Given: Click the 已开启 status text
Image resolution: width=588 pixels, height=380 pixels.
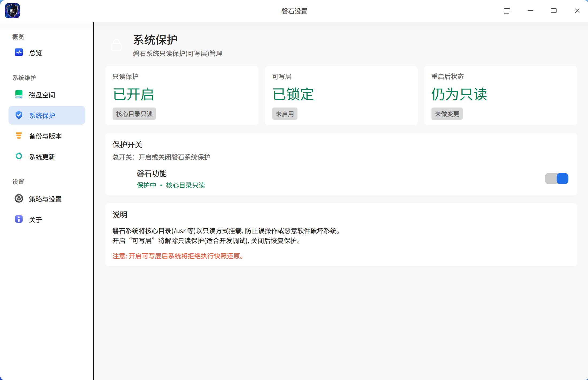Looking at the screenshot, I should (133, 94).
